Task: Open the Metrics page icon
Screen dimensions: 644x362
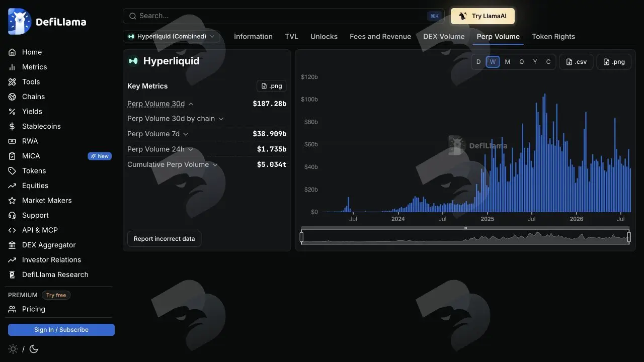Action: pos(13,67)
